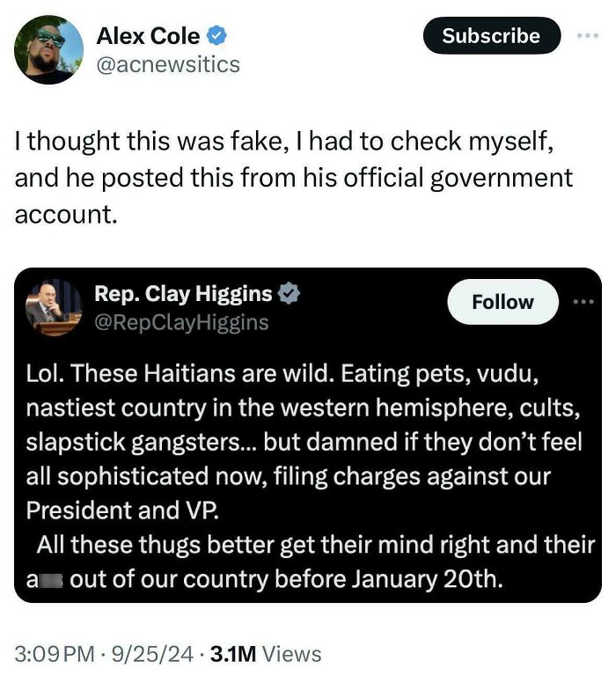The height and width of the screenshot is (683, 616).
Task: Open the @acnewsitics handle link
Action: click(x=167, y=64)
